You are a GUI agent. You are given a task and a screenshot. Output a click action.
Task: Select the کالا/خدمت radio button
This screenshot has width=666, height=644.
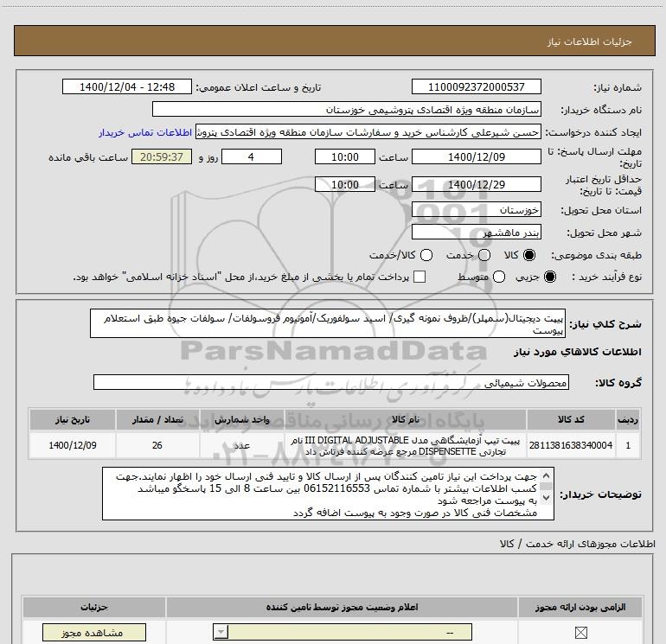pyautogui.click(x=426, y=255)
